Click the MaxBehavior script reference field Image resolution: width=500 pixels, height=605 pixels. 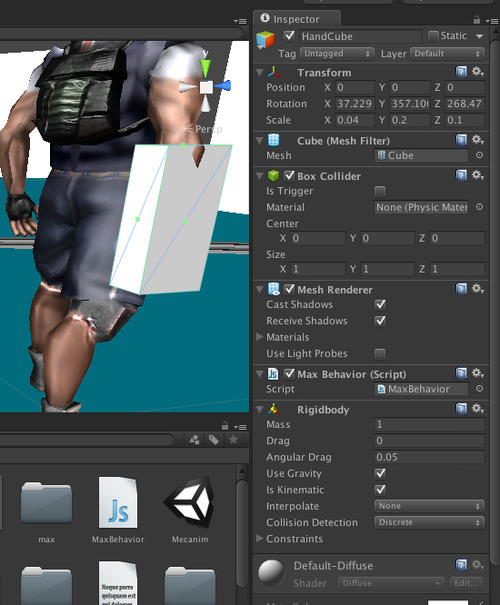click(x=421, y=389)
